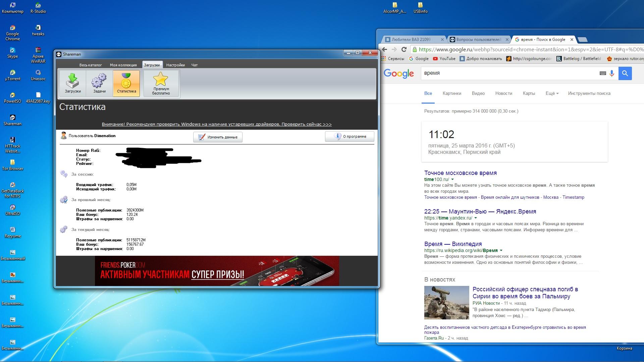Open Архив WinRAR desktop icon

38,55
